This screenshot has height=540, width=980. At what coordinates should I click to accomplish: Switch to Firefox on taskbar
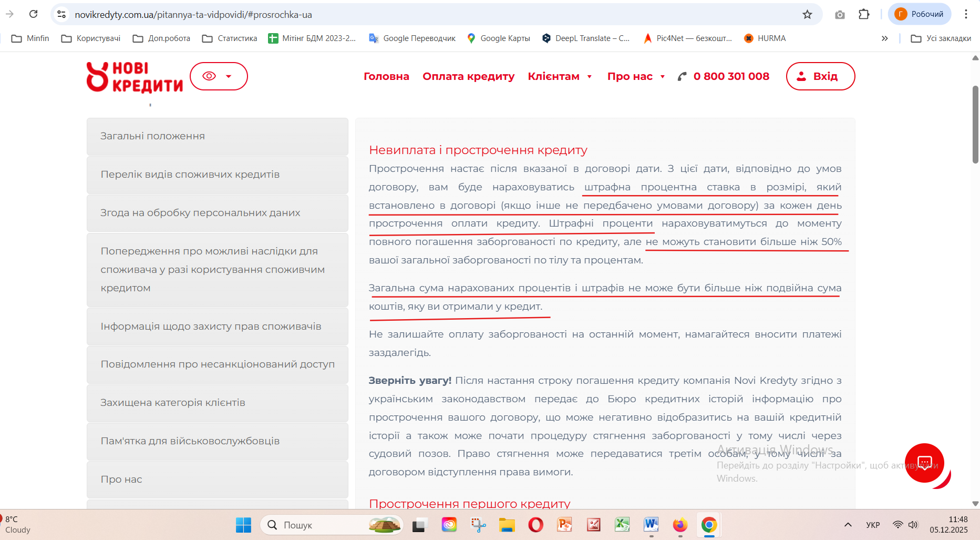pyautogui.click(x=680, y=525)
